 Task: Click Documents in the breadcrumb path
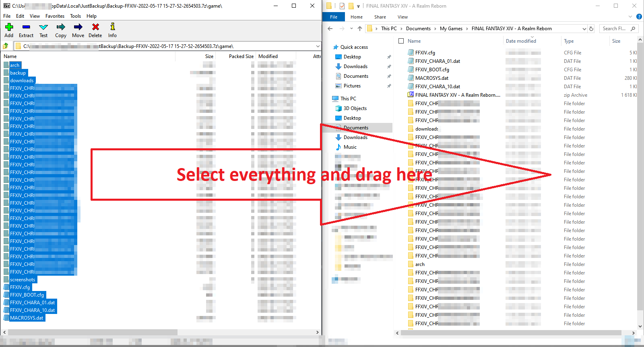coord(418,29)
